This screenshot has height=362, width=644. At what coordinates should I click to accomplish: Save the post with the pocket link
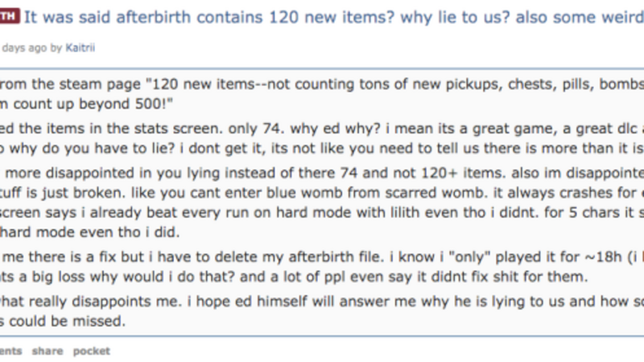click(91, 351)
